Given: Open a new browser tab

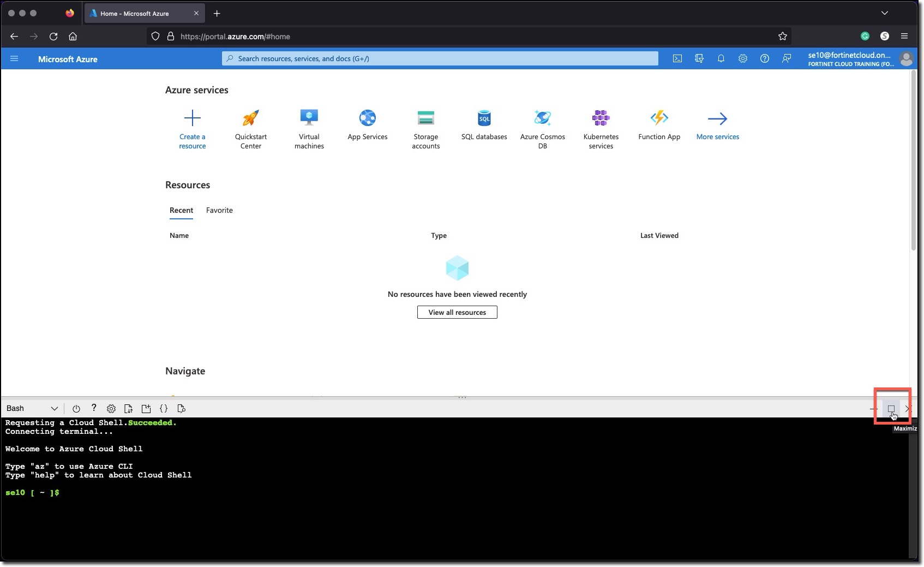Looking at the screenshot, I should pyautogui.click(x=217, y=13).
